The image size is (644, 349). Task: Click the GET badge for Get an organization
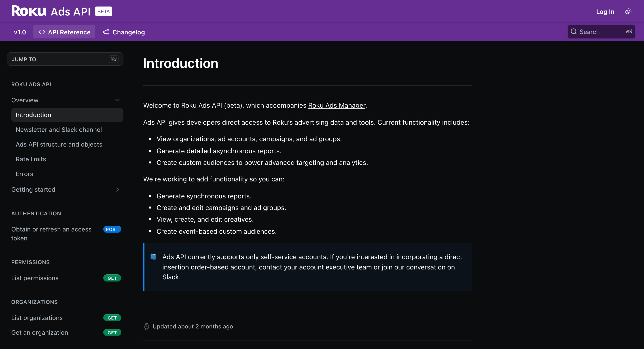(x=112, y=332)
